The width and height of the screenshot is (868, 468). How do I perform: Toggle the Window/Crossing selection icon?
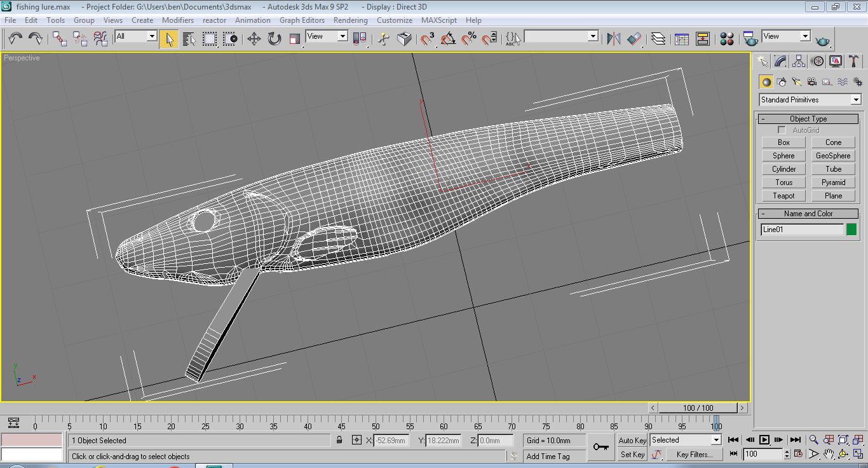click(230, 39)
